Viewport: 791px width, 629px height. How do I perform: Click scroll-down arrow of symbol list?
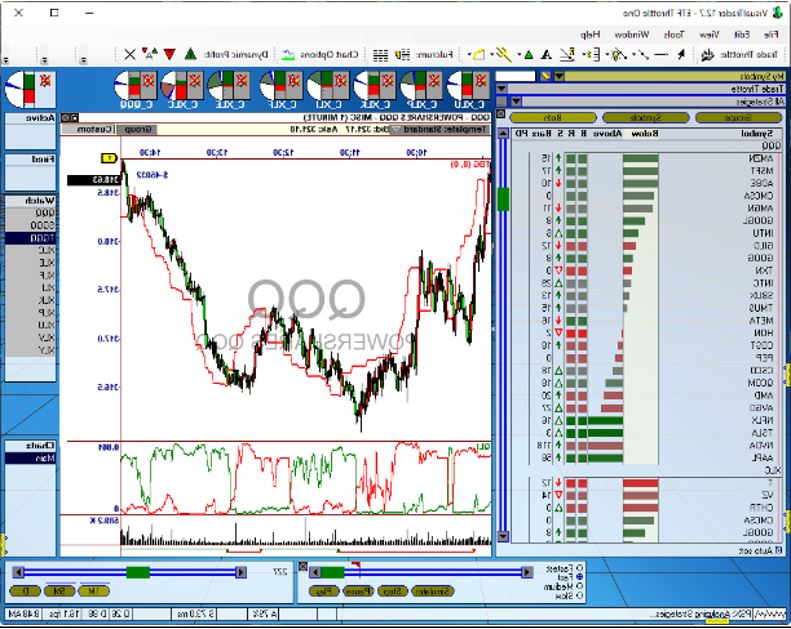tap(503, 536)
